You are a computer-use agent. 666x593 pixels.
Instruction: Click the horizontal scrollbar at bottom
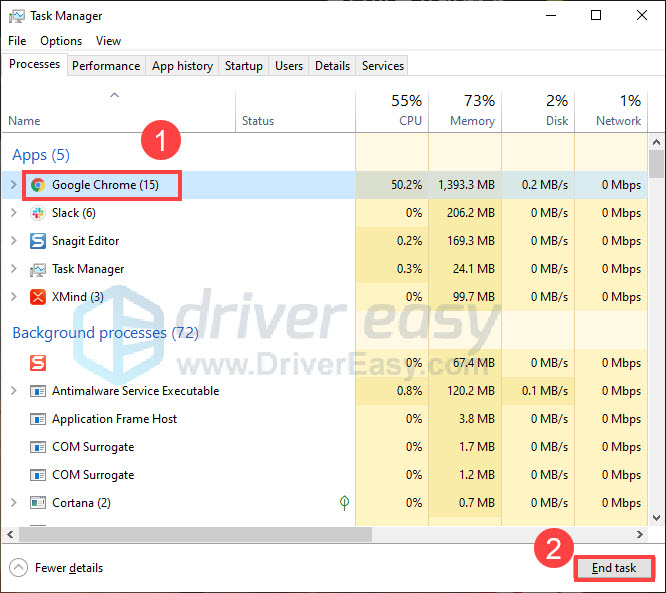(x=300, y=536)
